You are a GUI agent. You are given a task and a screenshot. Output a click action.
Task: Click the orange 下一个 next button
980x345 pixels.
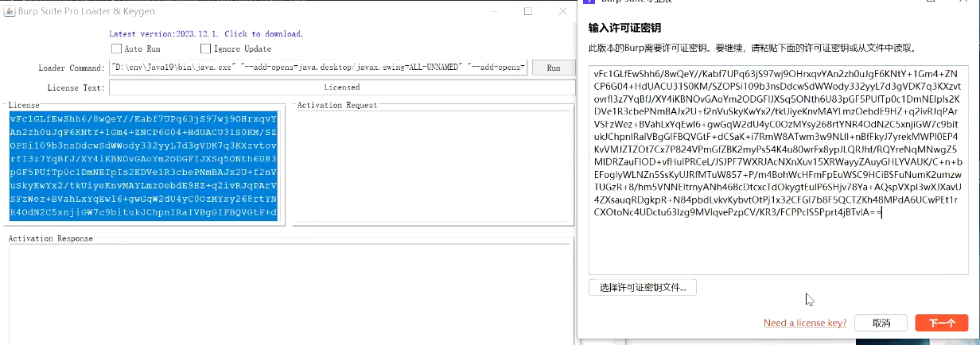pos(942,323)
